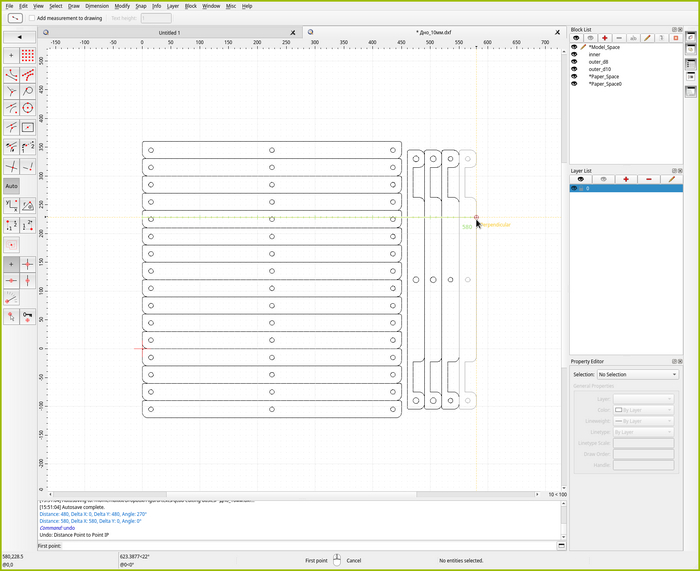The image size is (700, 571).
Task: Add a new block with red plus
Action: tap(605, 38)
